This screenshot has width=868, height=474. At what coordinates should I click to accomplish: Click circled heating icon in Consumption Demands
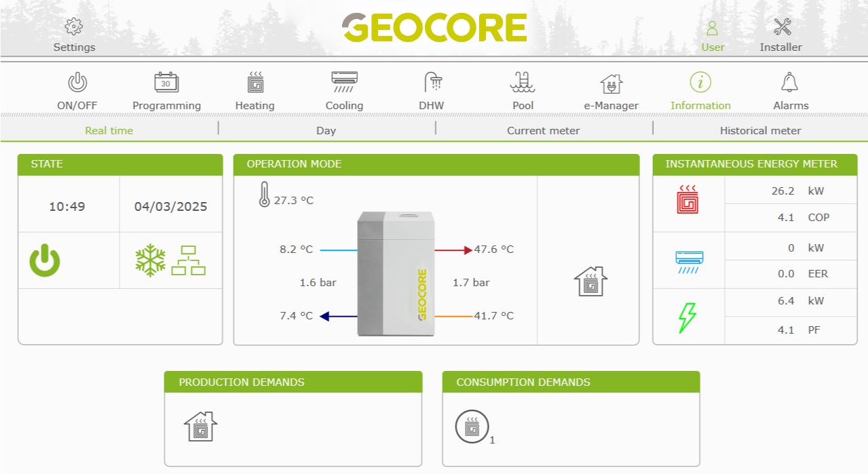[472, 427]
